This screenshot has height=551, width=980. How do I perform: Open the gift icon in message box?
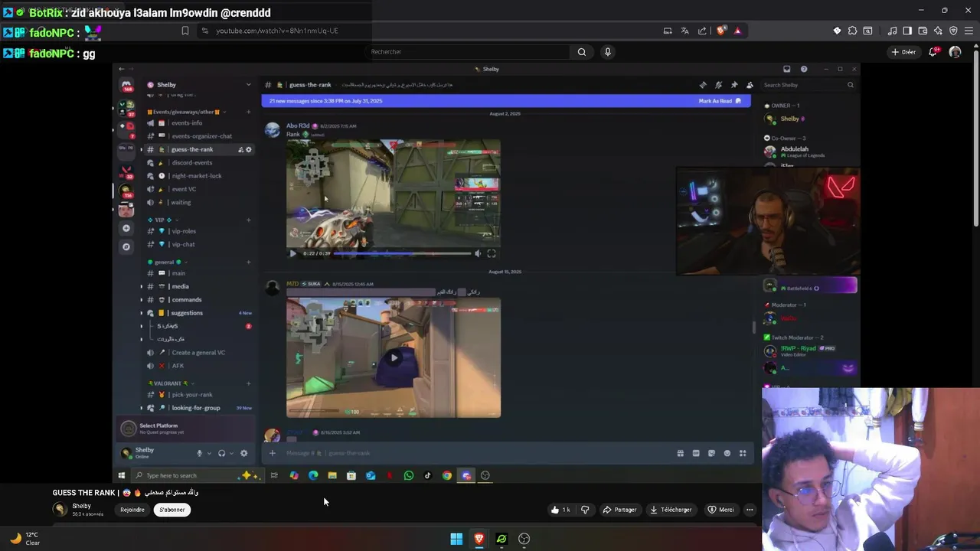[x=680, y=453]
